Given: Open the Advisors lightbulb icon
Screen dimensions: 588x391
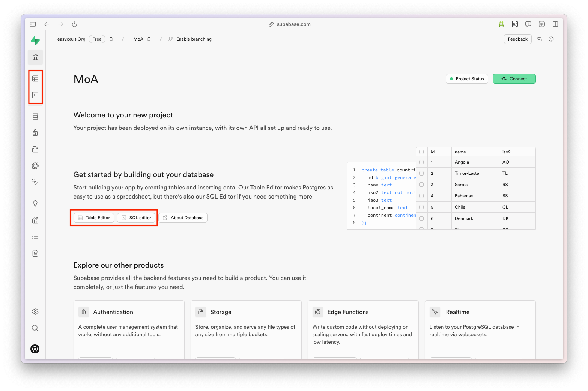Looking at the screenshot, I should click(35, 204).
